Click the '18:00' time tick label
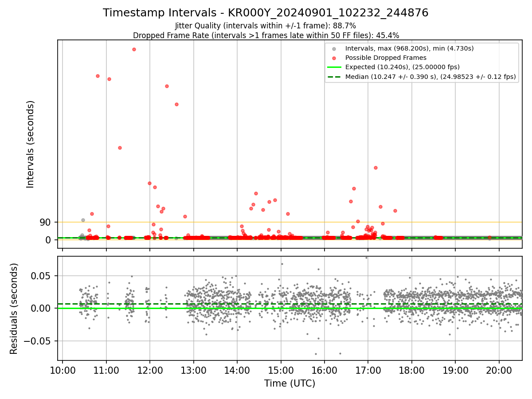The width and height of the screenshot is (532, 399). (x=412, y=371)
